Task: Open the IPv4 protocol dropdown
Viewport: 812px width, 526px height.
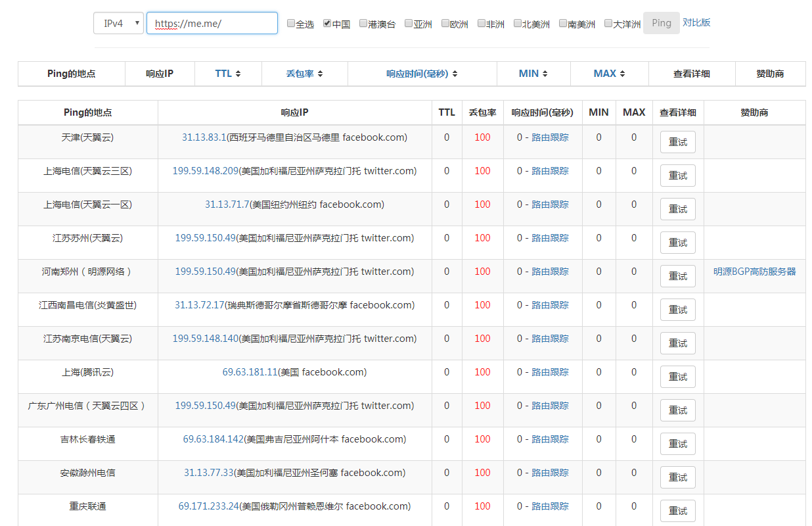Action: (119, 22)
